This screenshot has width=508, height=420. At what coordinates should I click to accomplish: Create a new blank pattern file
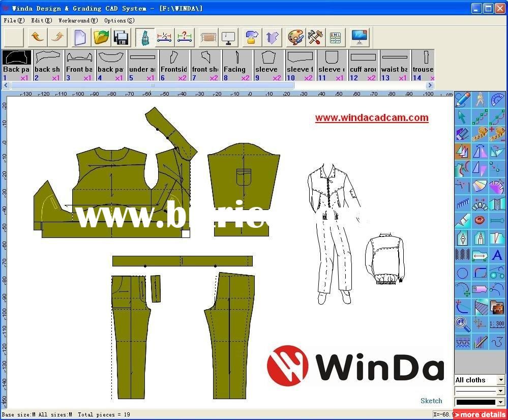point(80,37)
